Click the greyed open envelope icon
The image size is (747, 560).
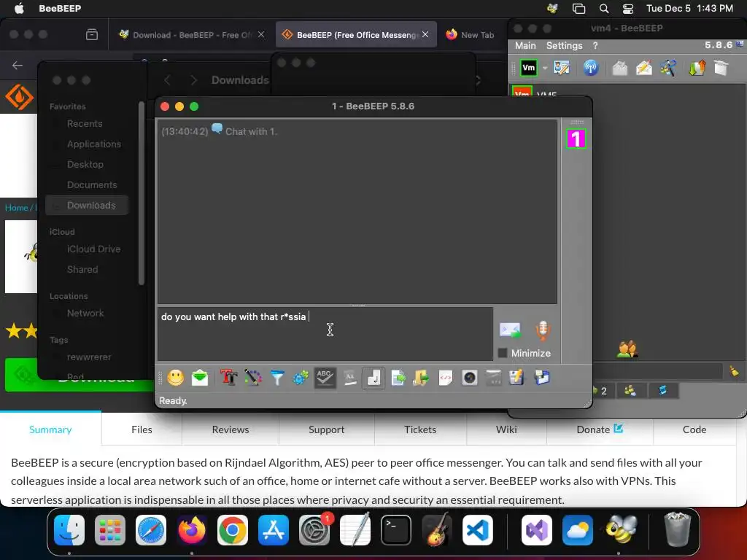tap(619, 68)
